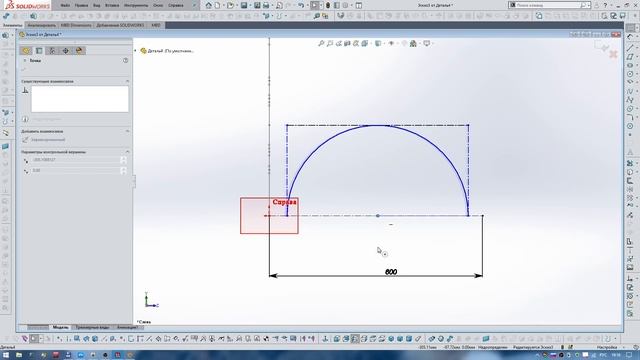Click the Y coordinate spinner arrows
Screen dimensions: 640x360
tap(123, 171)
